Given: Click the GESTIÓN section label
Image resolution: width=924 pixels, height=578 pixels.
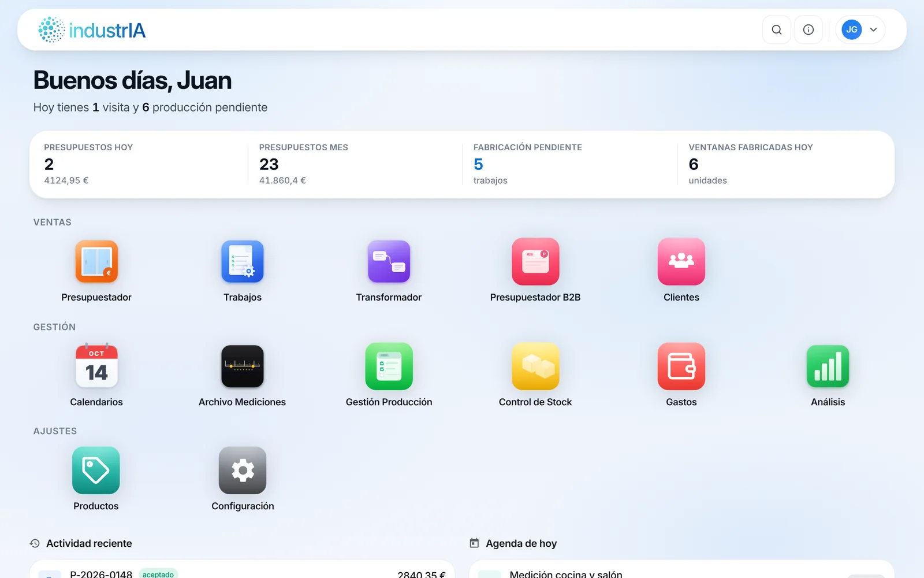Looking at the screenshot, I should pyautogui.click(x=54, y=327).
